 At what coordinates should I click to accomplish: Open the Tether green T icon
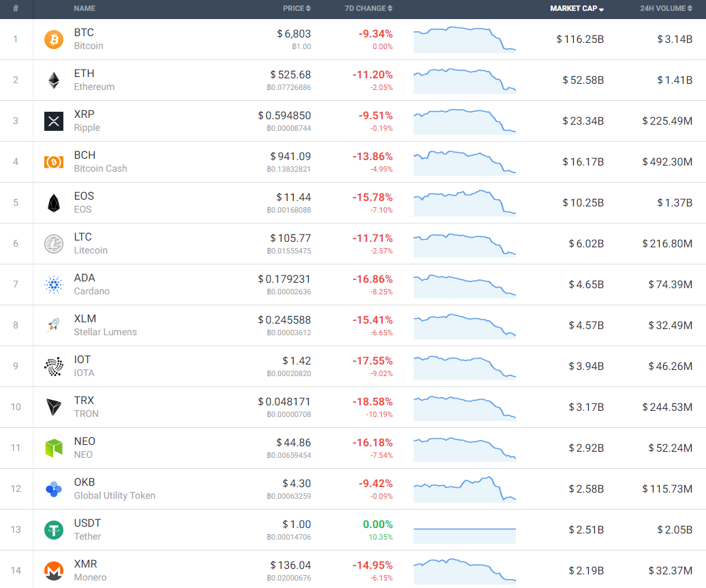[54, 529]
